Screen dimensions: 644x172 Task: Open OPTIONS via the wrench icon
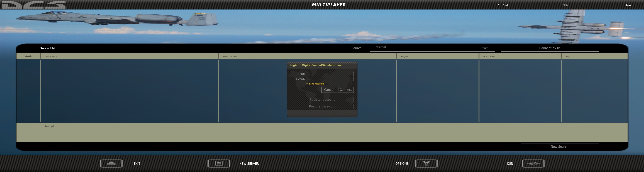[426, 163]
